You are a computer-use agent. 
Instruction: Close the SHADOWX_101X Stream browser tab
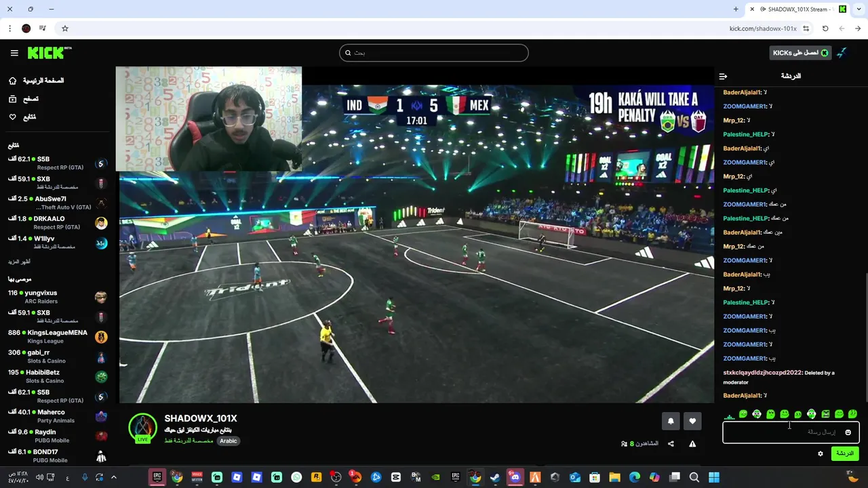pos(752,9)
